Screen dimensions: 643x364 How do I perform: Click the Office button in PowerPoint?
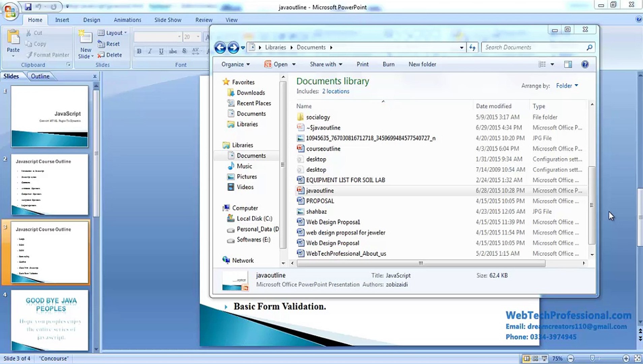click(10, 12)
